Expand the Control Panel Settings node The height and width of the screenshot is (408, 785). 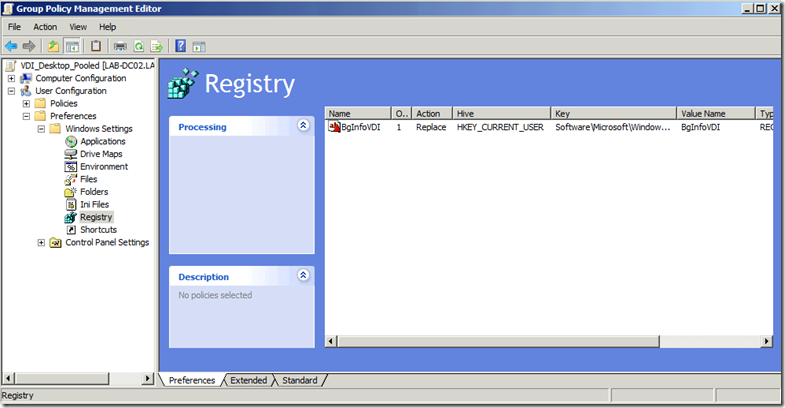41,243
